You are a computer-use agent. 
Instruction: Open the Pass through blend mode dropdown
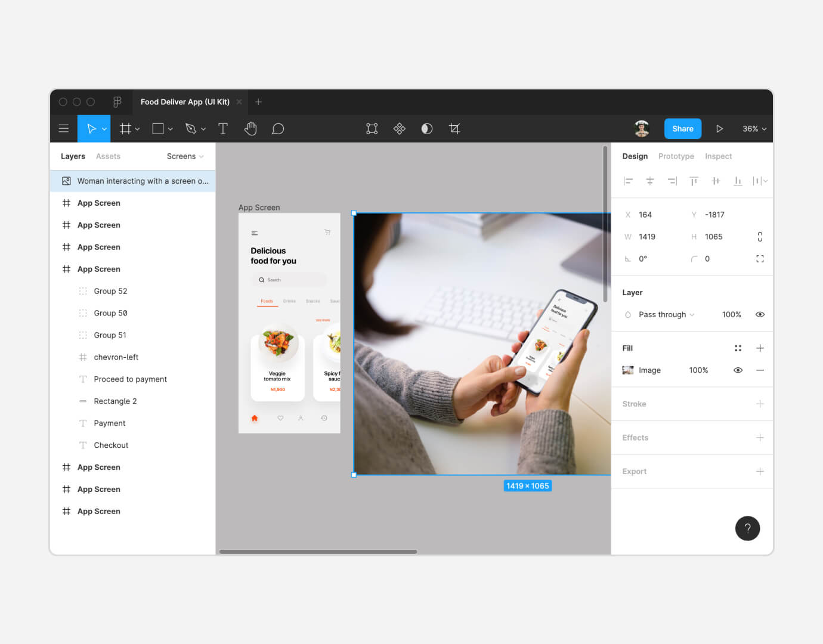pyautogui.click(x=662, y=314)
